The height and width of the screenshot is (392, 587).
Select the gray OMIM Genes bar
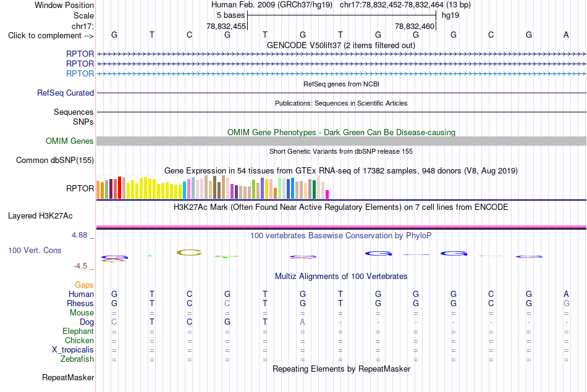tap(341, 141)
